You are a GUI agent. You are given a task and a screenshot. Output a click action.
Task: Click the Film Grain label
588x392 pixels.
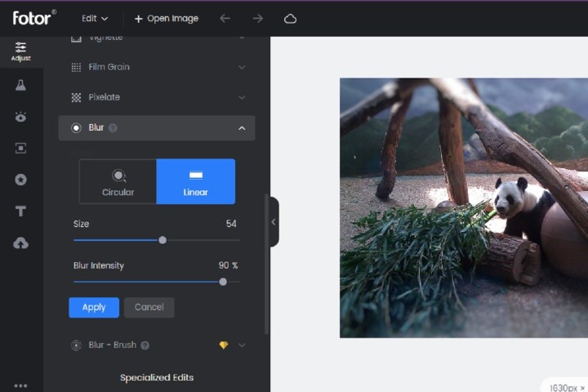109,67
